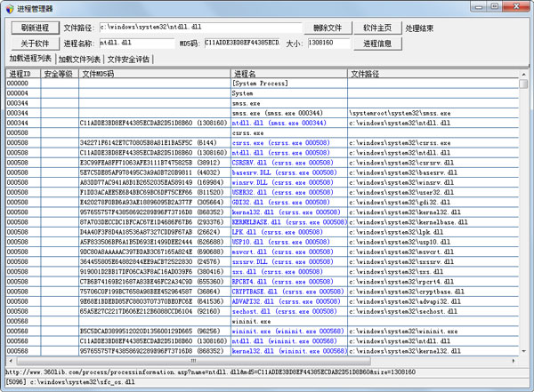Viewport: 534px width, 392px height.
Task: Click the application shield icon in title bar
Action: (x=10, y=9)
